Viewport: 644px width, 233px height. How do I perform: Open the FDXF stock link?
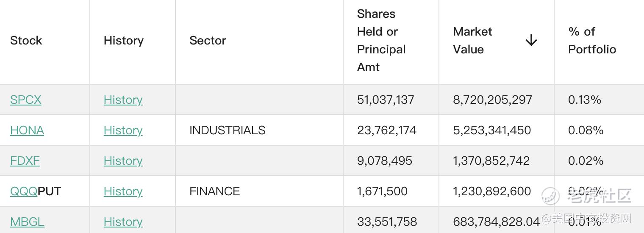click(25, 161)
